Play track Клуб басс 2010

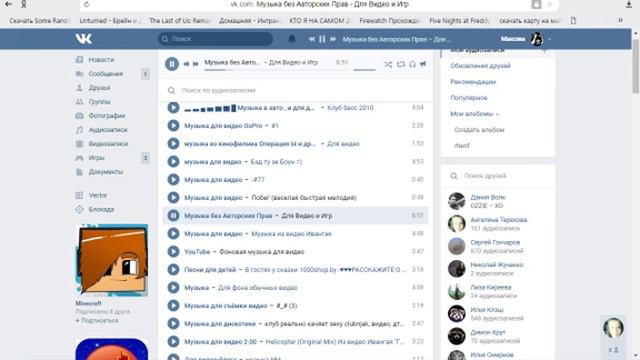click(x=173, y=108)
